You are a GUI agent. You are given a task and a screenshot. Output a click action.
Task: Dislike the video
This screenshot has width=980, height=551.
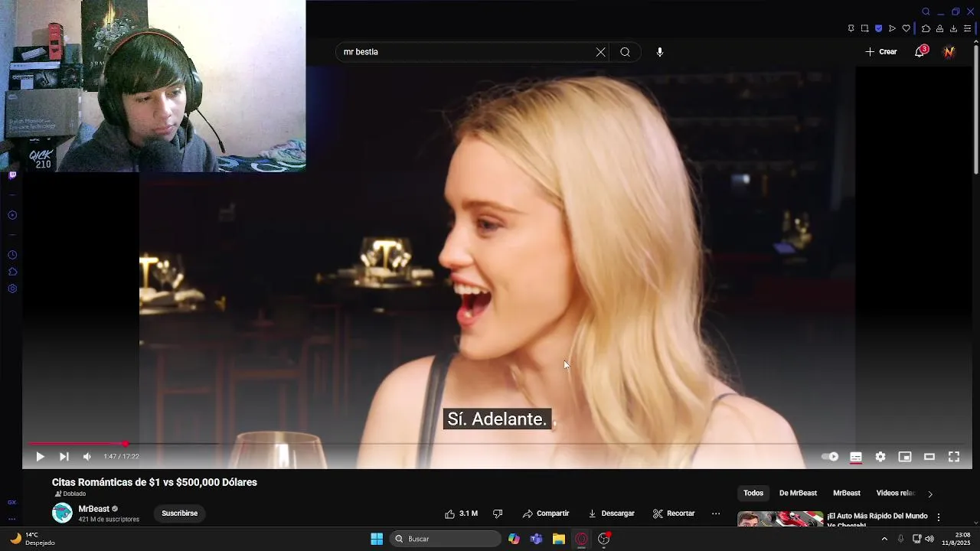pyautogui.click(x=498, y=514)
